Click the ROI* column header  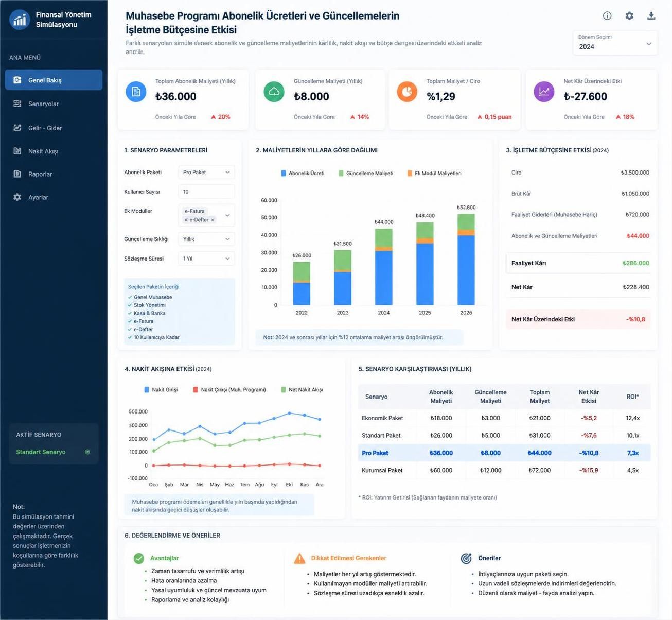(x=633, y=397)
